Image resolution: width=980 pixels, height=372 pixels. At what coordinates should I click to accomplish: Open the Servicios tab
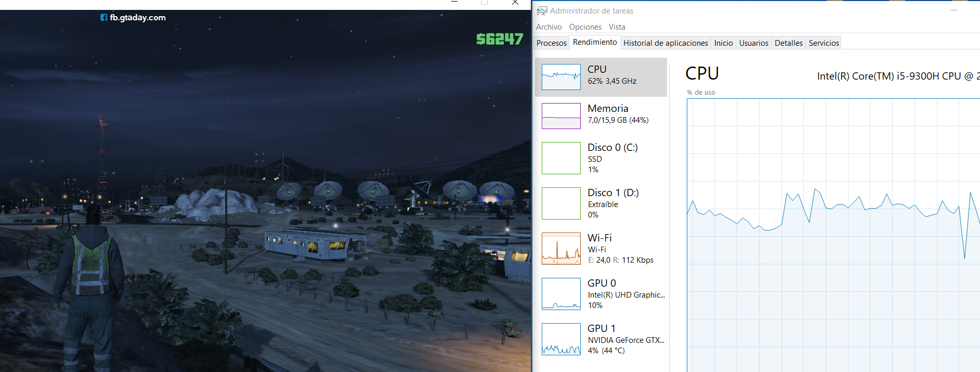point(824,43)
